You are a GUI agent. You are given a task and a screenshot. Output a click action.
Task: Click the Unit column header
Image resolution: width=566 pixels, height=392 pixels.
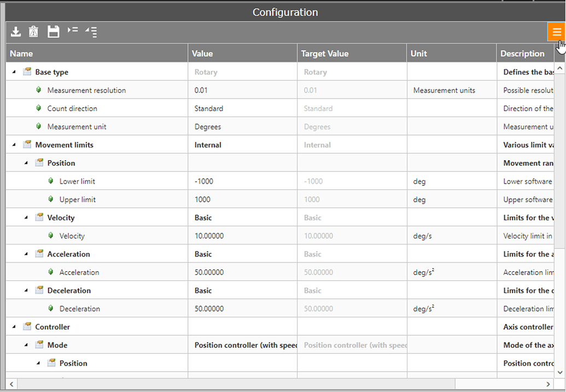coord(451,54)
